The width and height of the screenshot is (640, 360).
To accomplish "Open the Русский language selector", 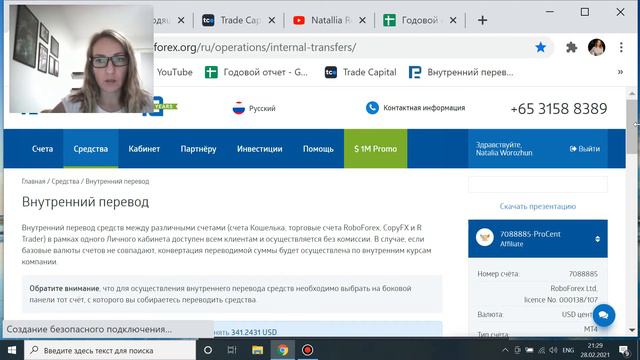I will (x=262, y=109).
